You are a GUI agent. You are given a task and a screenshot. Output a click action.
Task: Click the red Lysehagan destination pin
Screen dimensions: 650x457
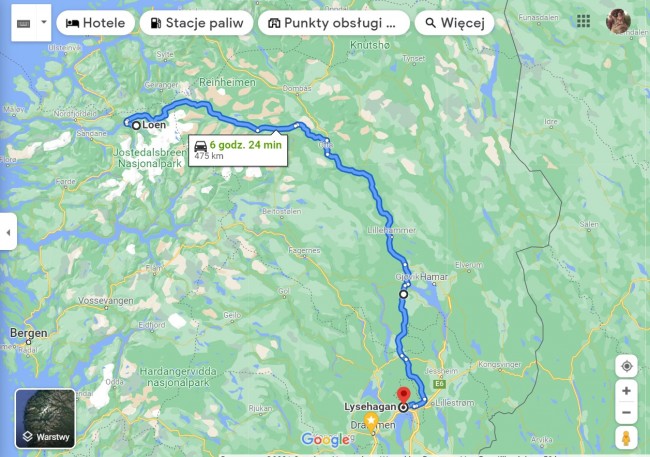coord(403,396)
